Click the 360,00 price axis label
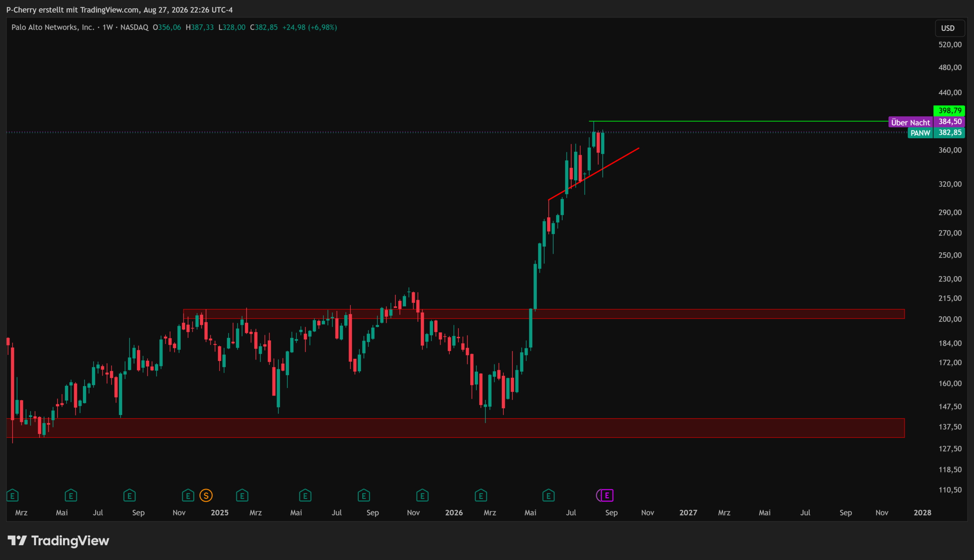Image resolution: width=974 pixels, height=560 pixels. (950, 150)
